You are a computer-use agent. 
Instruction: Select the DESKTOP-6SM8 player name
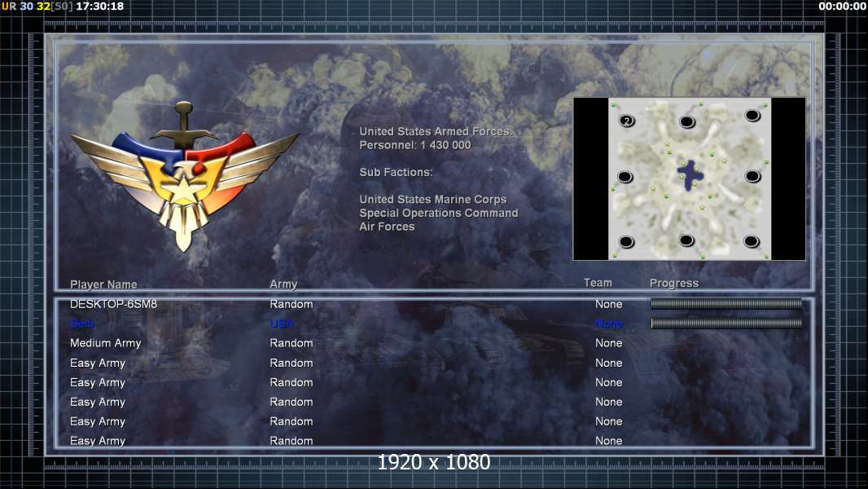113,304
